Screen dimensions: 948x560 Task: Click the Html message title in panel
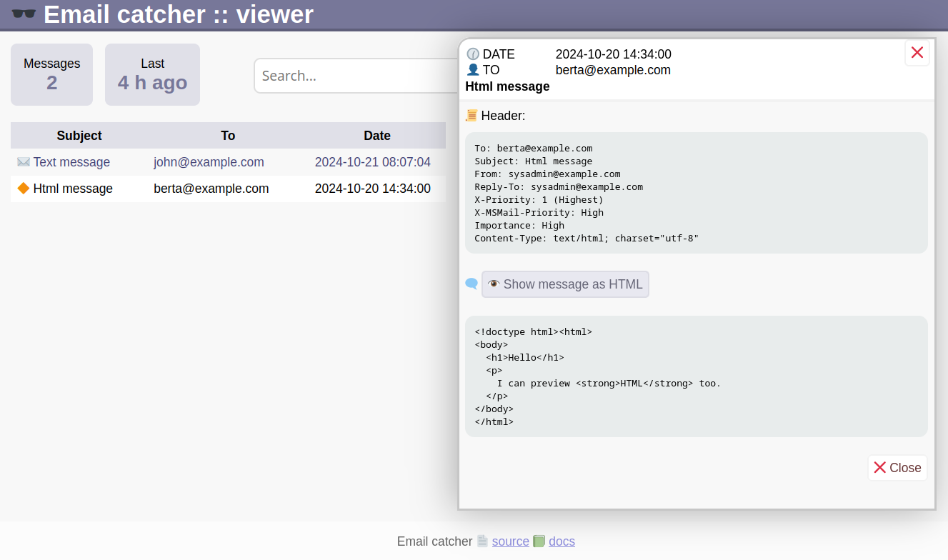pos(507,86)
